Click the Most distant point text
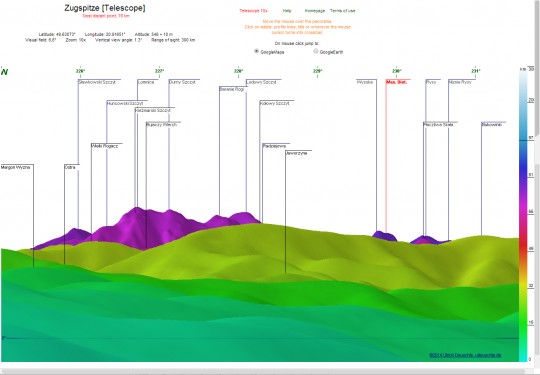Image resolution: width=540 pixels, height=375 pixels. click(x=106, y=16)
